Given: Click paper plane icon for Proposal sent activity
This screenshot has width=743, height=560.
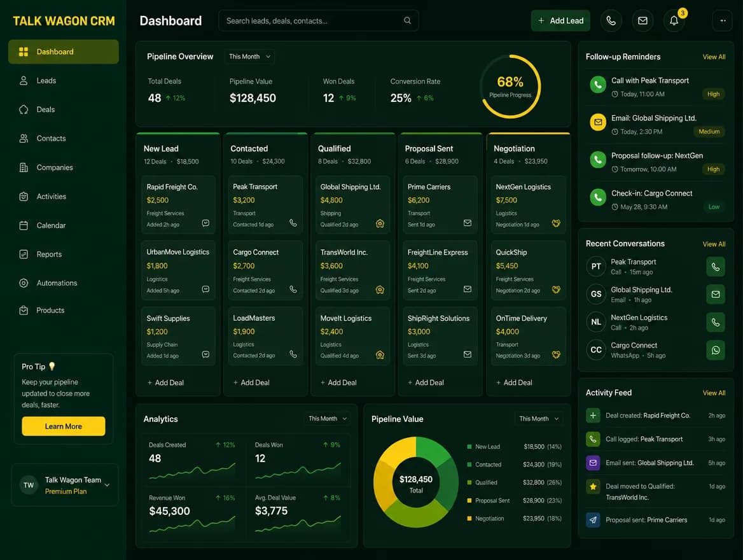Looking at the screenshot, I should pos(593,520).
